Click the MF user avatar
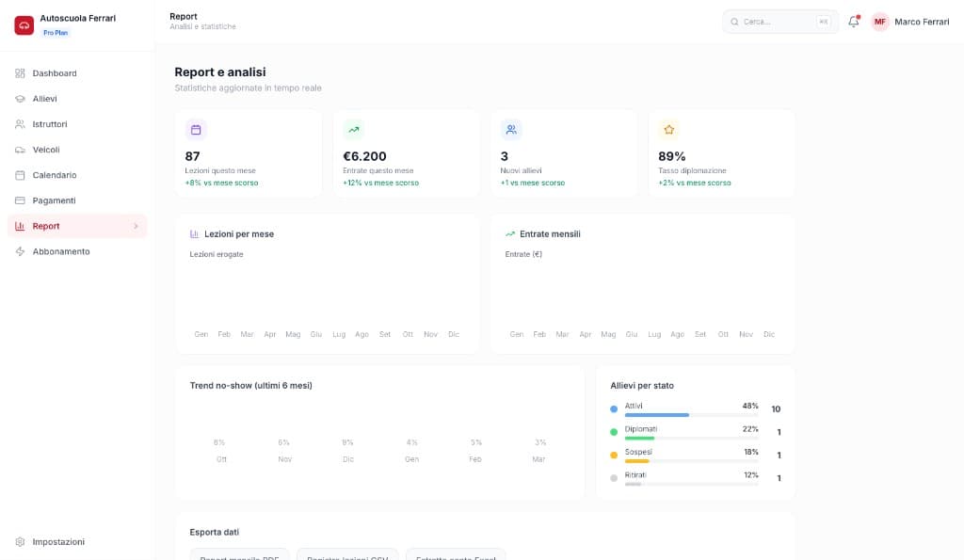 880,22
